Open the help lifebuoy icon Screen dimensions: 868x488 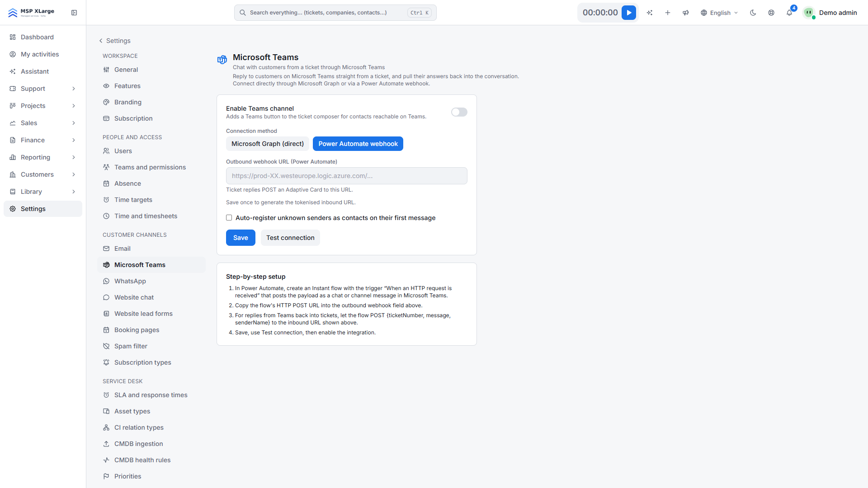[771, 13]
